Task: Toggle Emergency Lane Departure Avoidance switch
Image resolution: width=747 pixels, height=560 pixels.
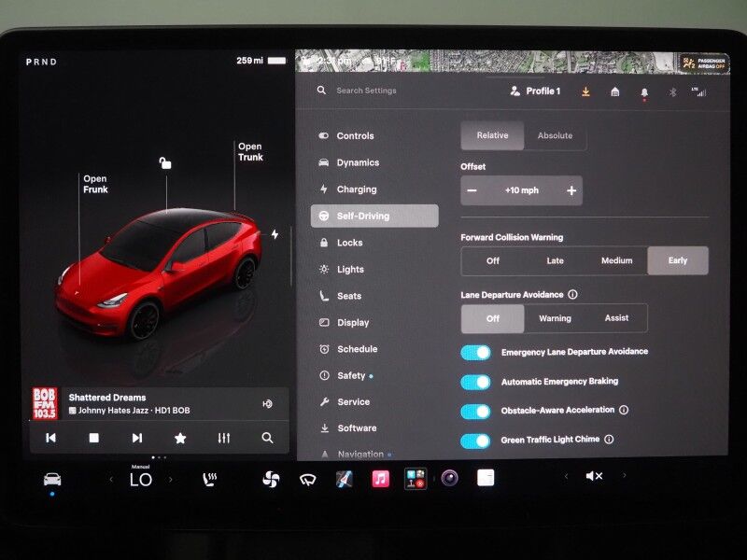Action: click(x=475, y=353)
